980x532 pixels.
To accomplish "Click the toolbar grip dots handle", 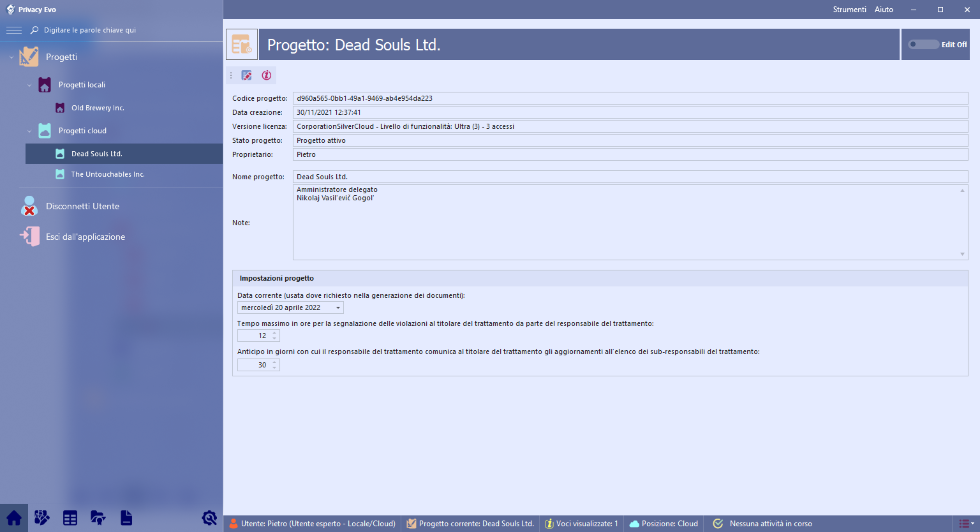I will click(231, 75).
